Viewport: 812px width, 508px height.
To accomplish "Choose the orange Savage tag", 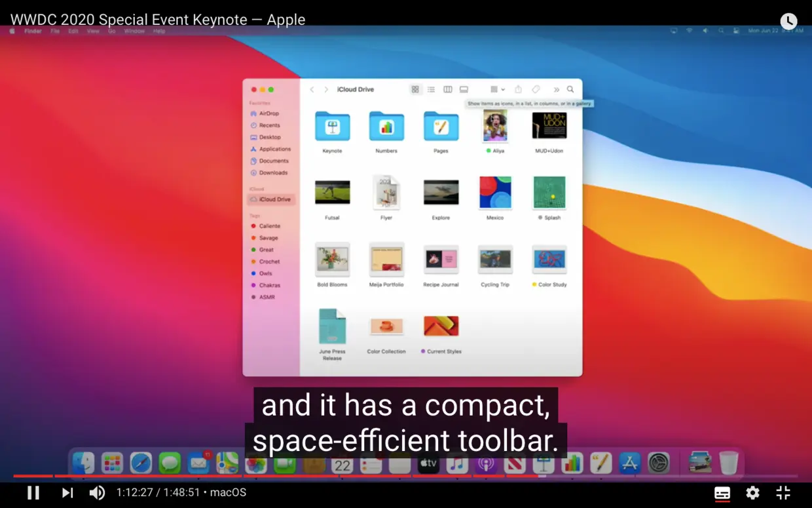I will [265, 238].
